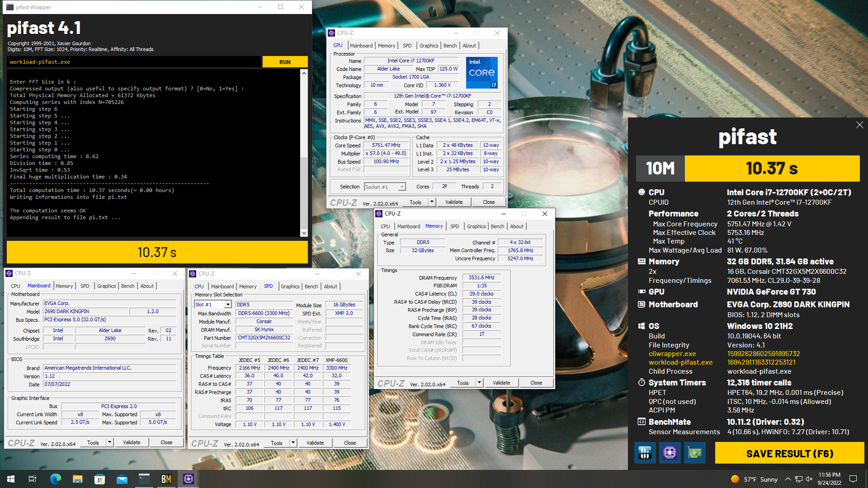
Task: Click DRAM Frequency 3531.6 MHz value
Action: [481, 277]
